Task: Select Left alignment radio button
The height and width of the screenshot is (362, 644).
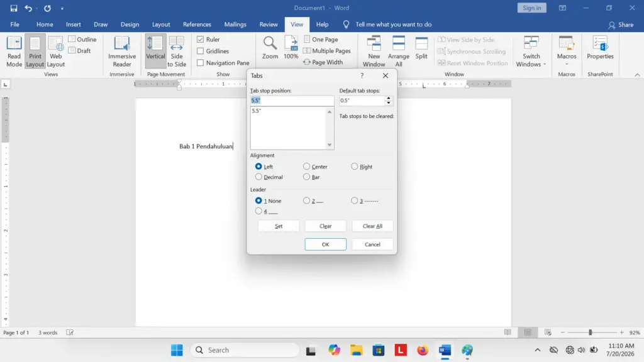Action: [x=258, y=166]
